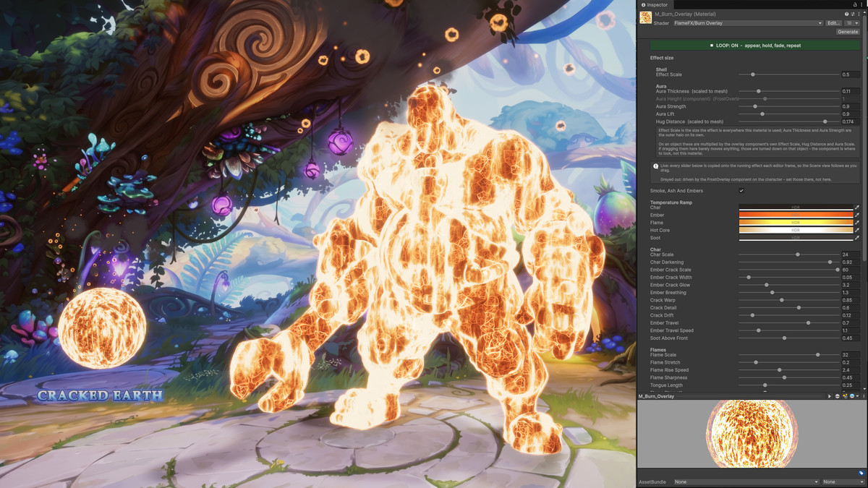Toggle the LOOP: ON banner
868x488 pixels.
pos(756,45)
